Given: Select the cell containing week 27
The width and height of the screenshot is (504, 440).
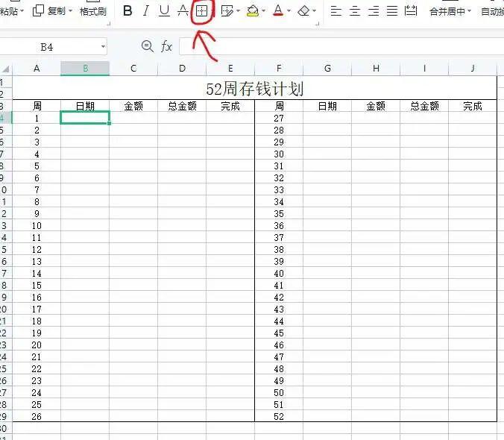Looking at the screenshot, I should coord(279,118).
